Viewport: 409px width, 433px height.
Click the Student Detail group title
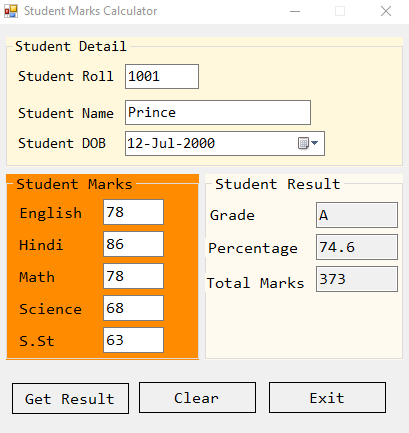[71, 46]
